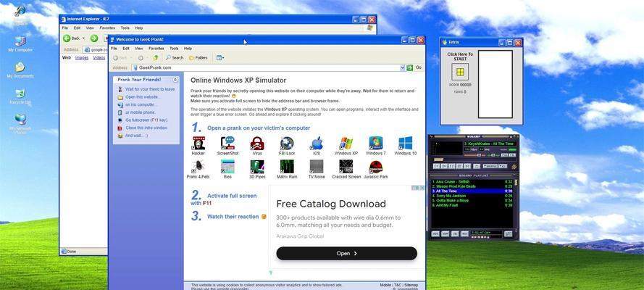Toggle Winamp Shuffle button
Image resolution: width=644 pixels, height=290 pixels.
coord(490,166)
